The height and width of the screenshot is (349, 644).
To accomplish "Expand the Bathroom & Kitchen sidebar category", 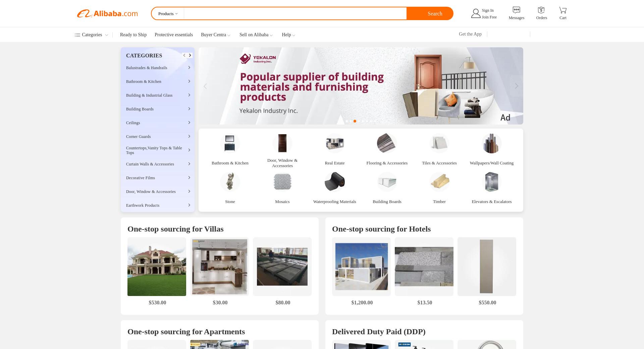I will (158, 82).
